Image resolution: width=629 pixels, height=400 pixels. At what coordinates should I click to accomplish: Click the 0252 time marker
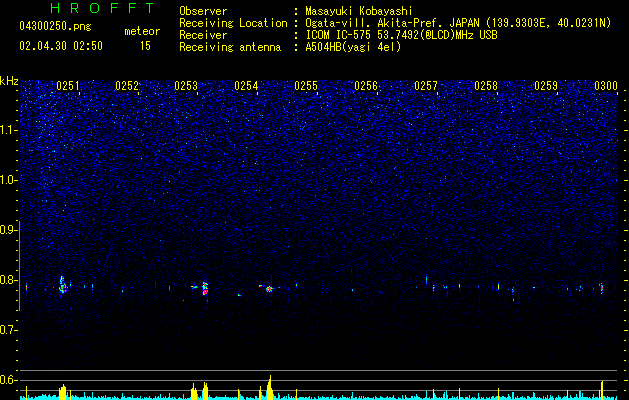point(127,86)
